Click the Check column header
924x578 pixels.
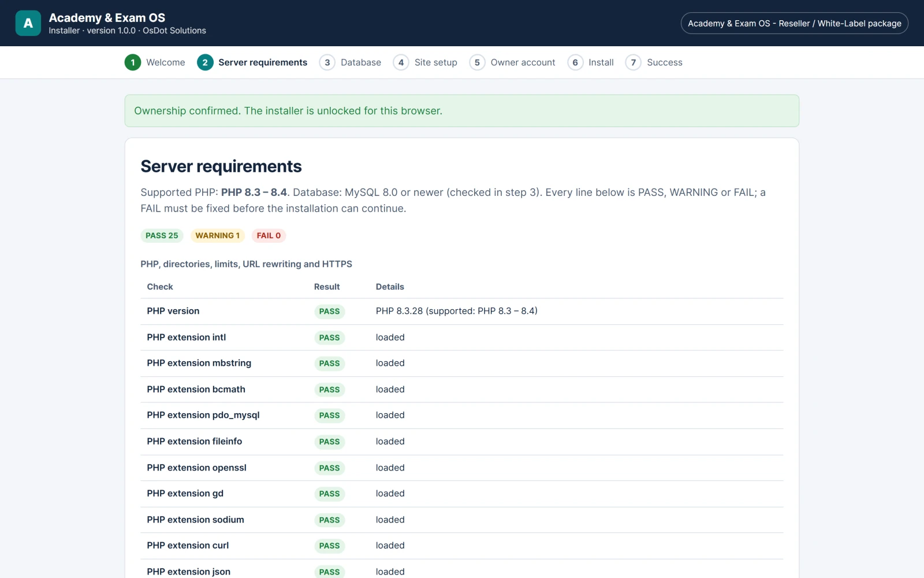[x=160, y=287]
